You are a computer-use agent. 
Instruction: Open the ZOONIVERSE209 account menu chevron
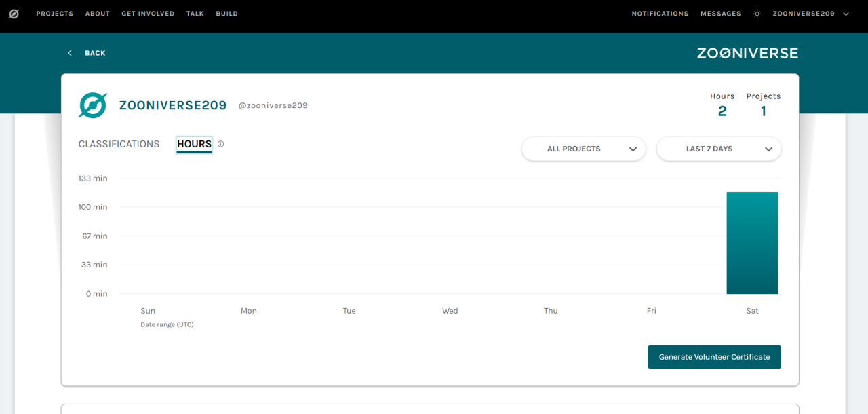846,14
